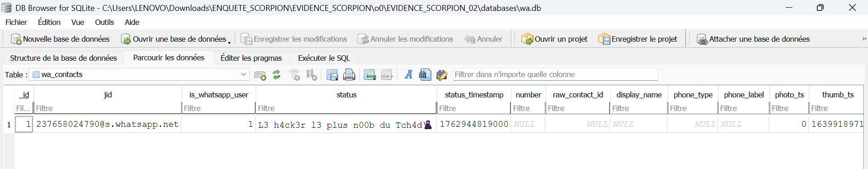Screen dimensions: 868x169
Task: Sort by the photo_ts column header
Action: [x=789, y=95]
